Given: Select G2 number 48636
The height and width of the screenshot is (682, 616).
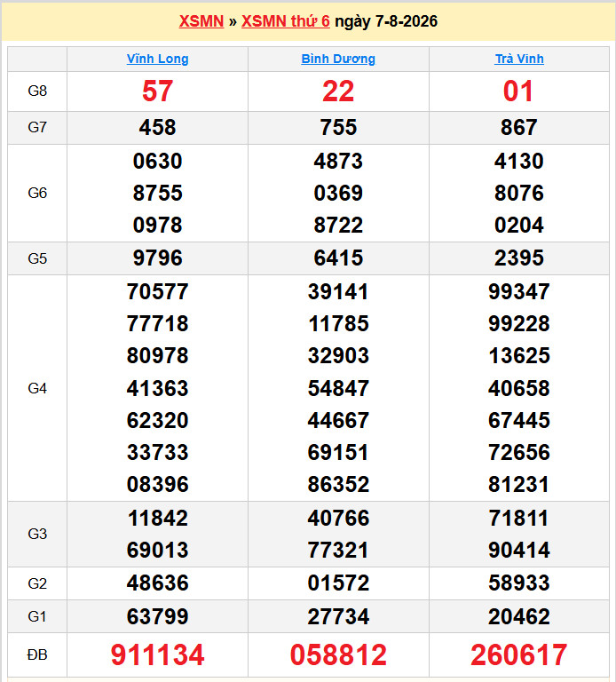Looking at the screenshot, I should [157, 583].
